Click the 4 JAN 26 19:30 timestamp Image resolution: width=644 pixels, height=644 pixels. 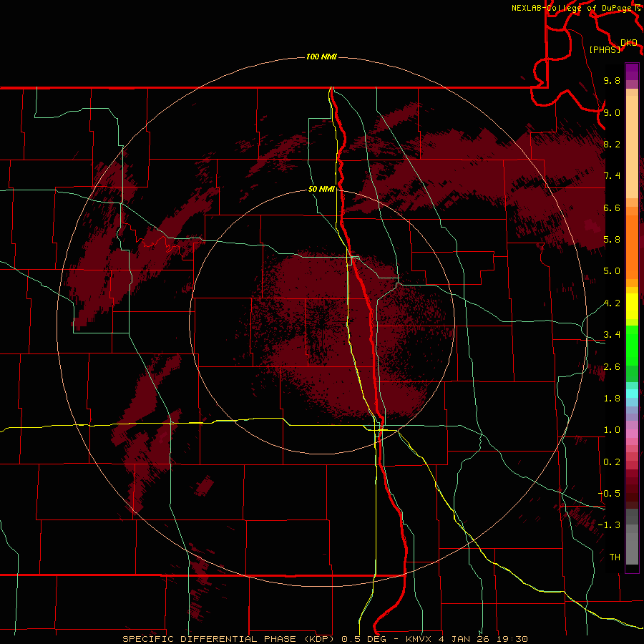coord(483,639)
